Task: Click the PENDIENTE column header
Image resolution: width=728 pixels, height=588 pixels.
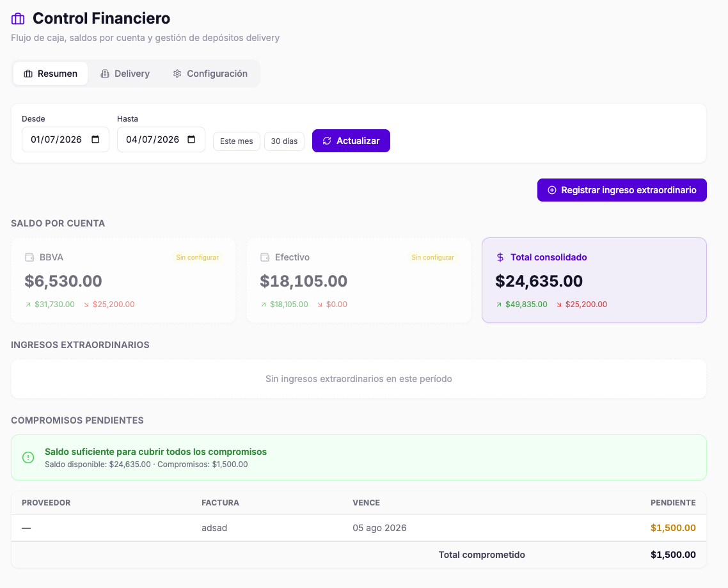Action: [673, 502]
